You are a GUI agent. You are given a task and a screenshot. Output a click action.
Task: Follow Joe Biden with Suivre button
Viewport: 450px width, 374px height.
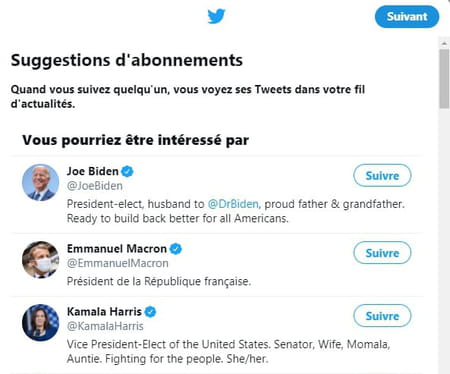382,175
